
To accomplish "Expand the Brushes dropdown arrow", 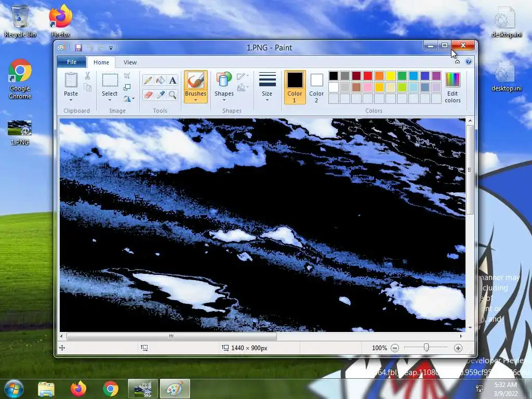I will coord(196,100).
